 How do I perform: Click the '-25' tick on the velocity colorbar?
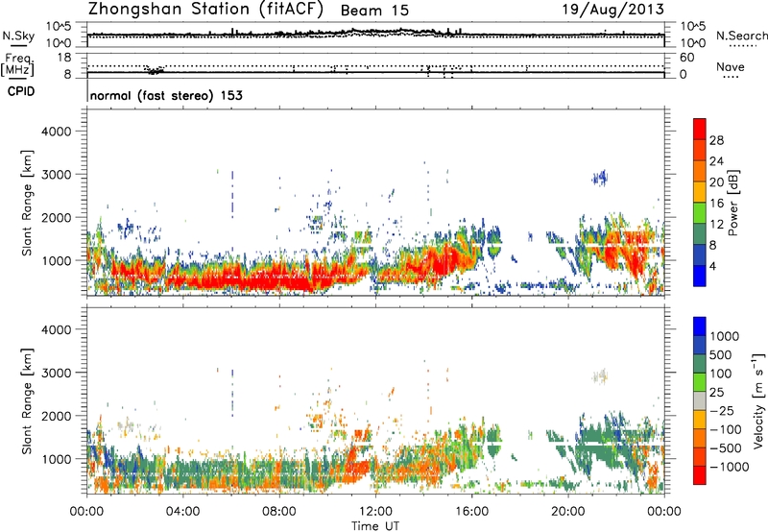pos(722,410)
